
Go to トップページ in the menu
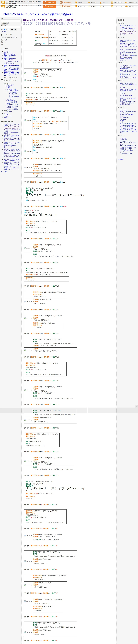[7, 51]
